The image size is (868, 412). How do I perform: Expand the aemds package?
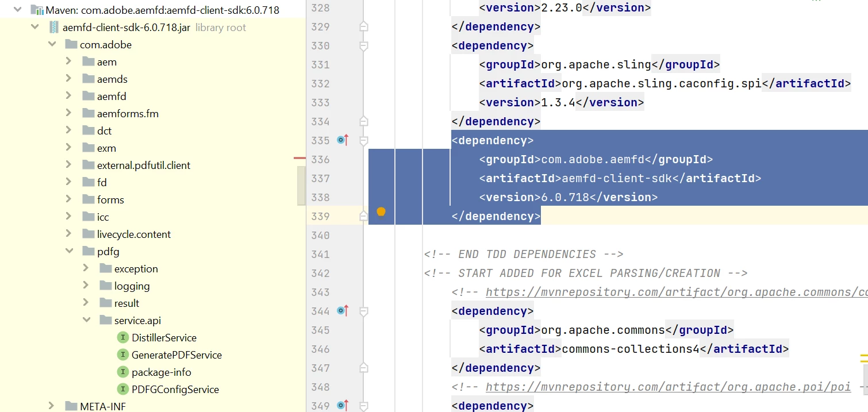(x=68, y=79)
